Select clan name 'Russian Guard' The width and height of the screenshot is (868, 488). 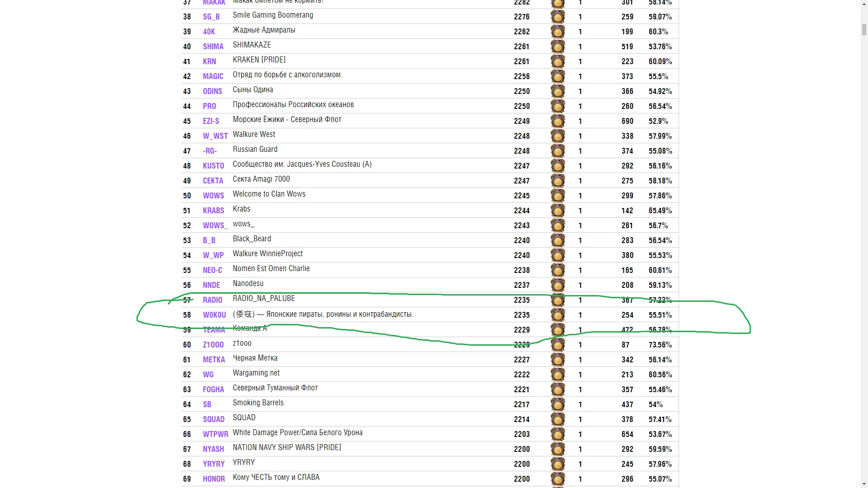tap(255, 149)
